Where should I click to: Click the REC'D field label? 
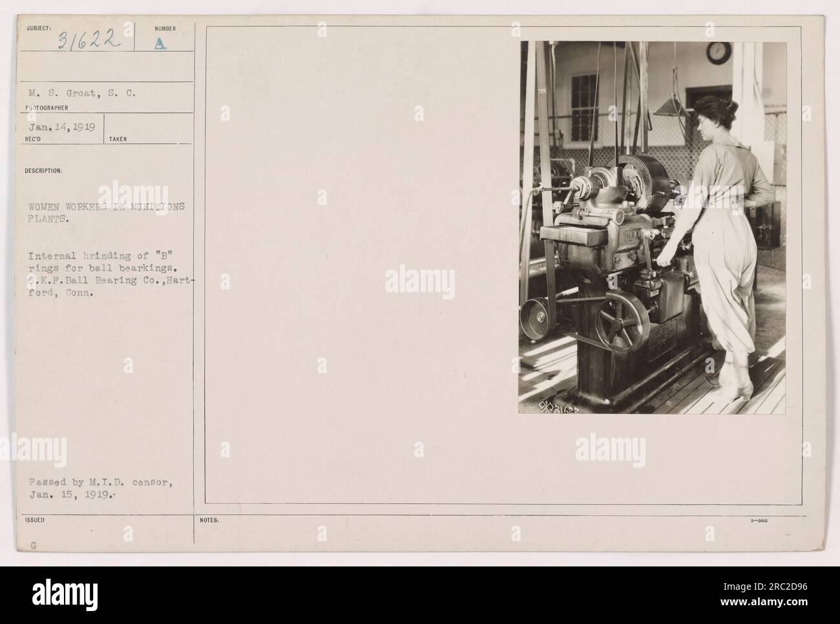click(34, 138)
